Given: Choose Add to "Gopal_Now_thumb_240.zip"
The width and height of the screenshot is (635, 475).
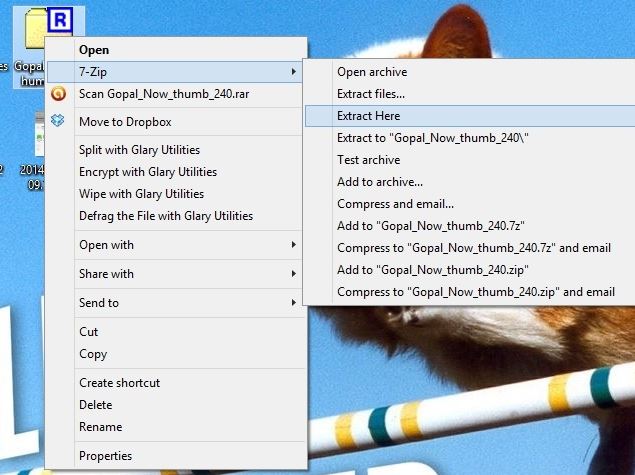Looking at the screenshot, I should (x=432, y=270).
